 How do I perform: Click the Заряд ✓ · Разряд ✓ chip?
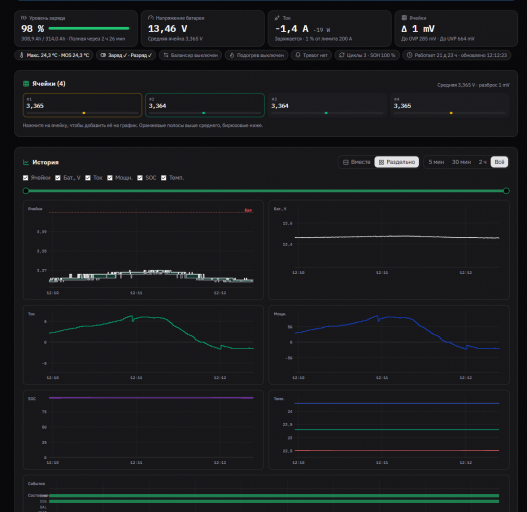click(x=126, y=55)
